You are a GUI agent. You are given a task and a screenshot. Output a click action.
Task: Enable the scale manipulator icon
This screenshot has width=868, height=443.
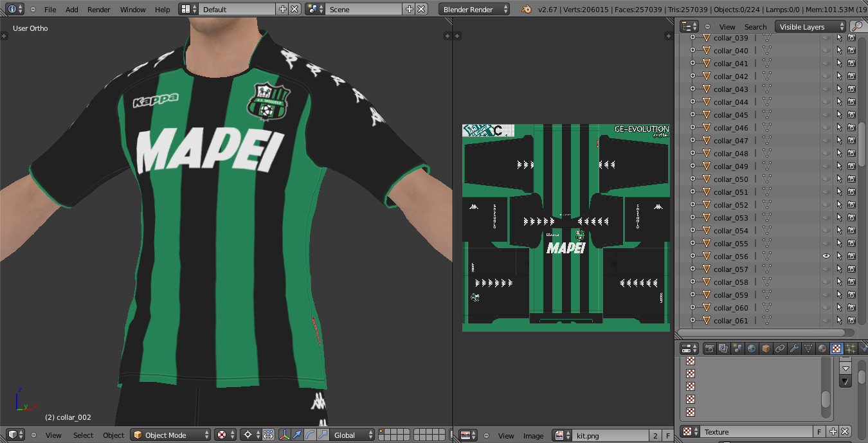[323, 435]
